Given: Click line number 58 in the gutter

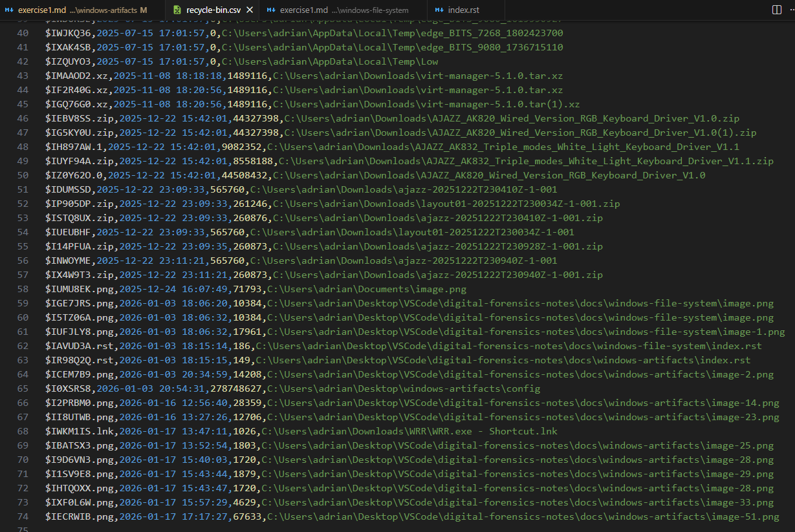Looking at the screenshot, I should [23, 289].
